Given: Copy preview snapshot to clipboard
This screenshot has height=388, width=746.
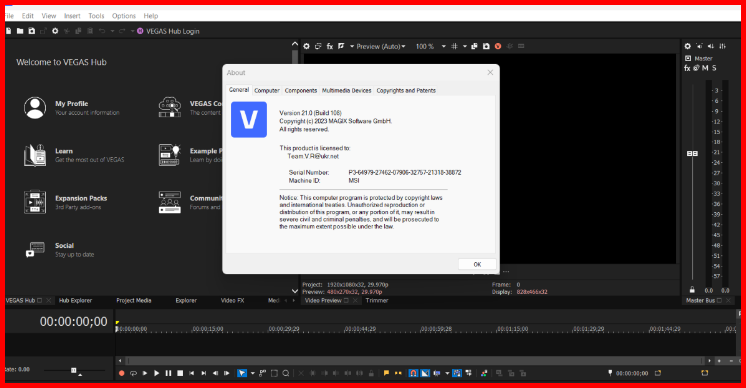Looking at the screenshot, I should coord(474,46).
